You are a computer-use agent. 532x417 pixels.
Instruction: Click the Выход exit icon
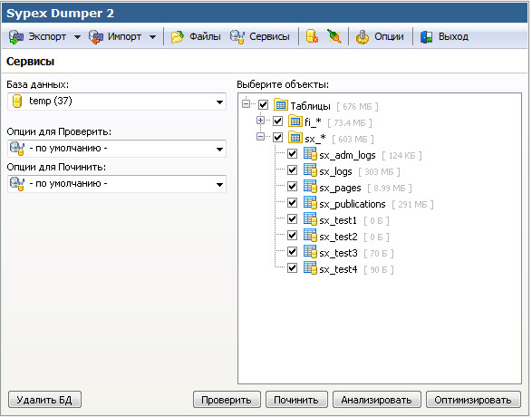[426, 36]
